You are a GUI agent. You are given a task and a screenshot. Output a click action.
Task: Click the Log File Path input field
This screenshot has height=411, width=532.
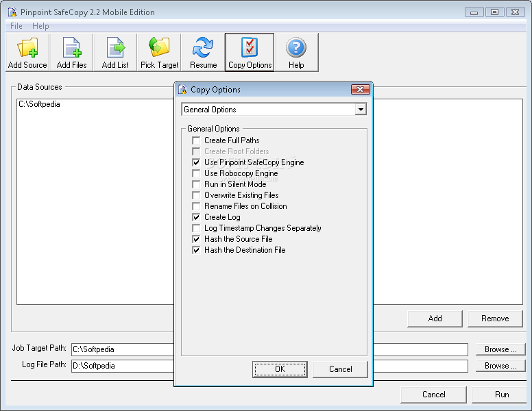[x=269, y=366]
